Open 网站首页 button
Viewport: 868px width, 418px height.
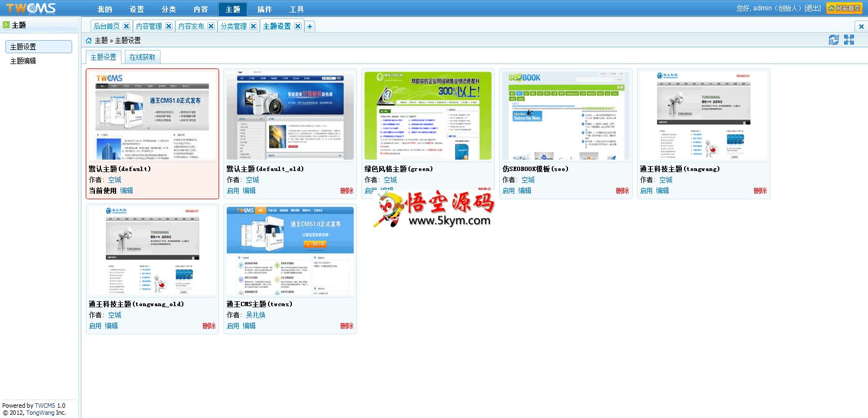(x=844, y=8)
